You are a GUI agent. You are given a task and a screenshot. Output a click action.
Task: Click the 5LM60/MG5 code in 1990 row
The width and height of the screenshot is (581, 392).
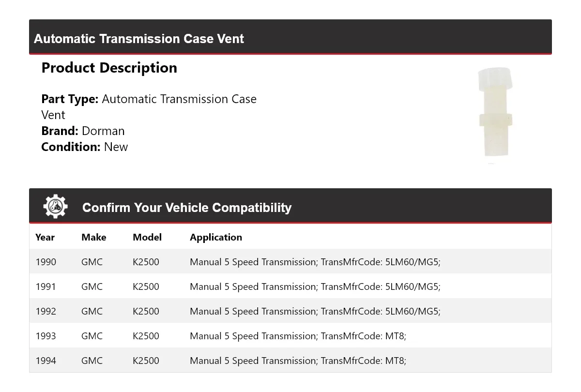point(413,262)
